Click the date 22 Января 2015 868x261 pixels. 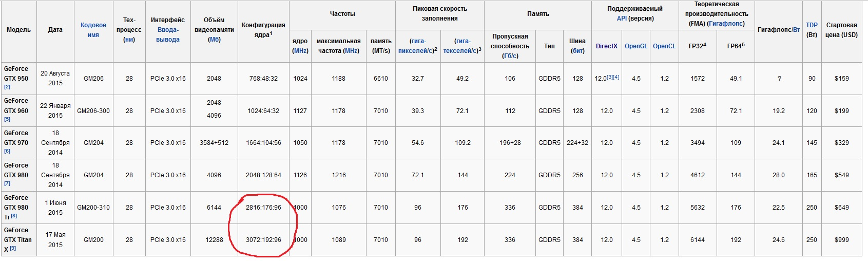[x=55, y=110]
